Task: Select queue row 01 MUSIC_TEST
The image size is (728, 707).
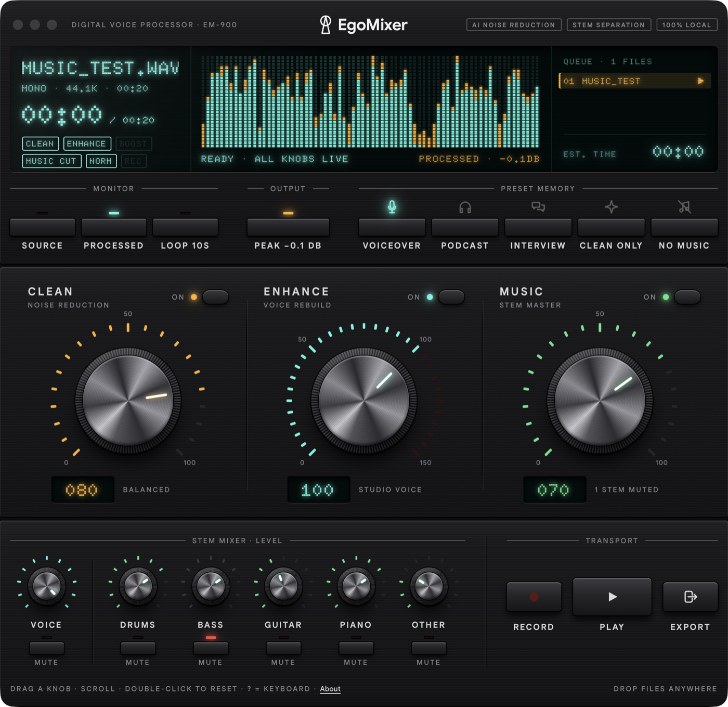Action: tap(634, 81)
